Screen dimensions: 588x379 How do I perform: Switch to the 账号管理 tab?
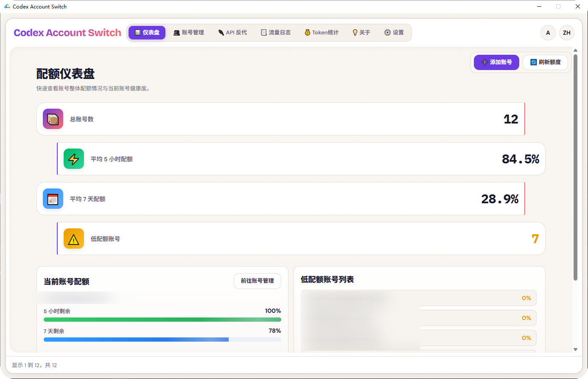pos(189,33)
